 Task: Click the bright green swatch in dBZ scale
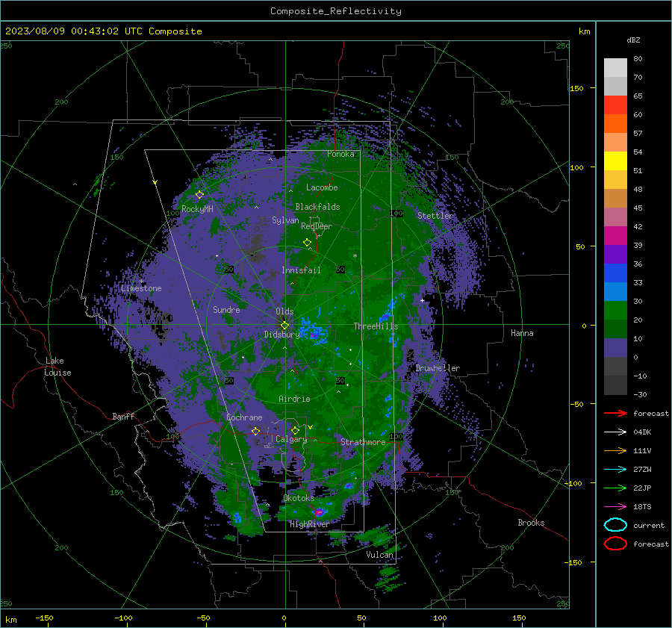615,311
